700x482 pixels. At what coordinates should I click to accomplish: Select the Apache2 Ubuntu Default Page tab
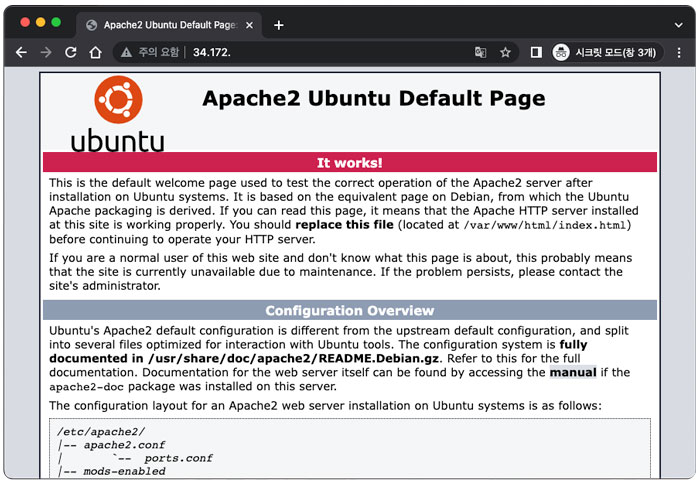169,25
